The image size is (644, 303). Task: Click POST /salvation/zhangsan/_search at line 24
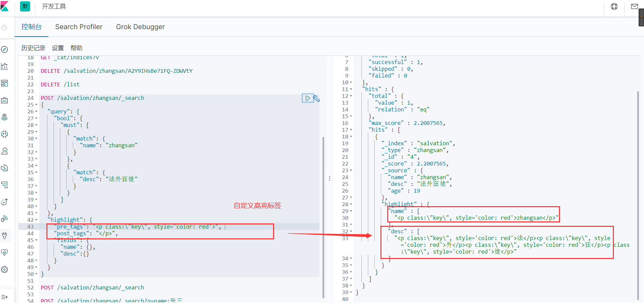pos(92,98)
